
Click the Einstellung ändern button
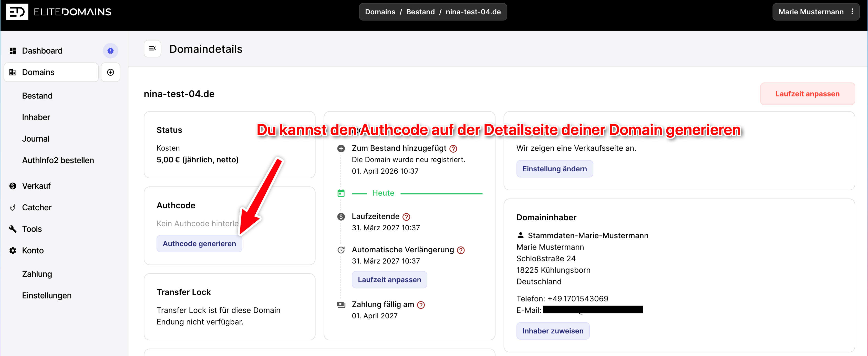554,169
